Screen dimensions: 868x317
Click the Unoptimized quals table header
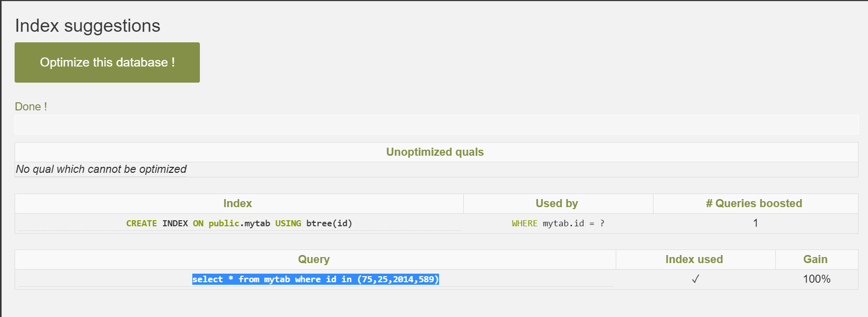pos(435,152)
